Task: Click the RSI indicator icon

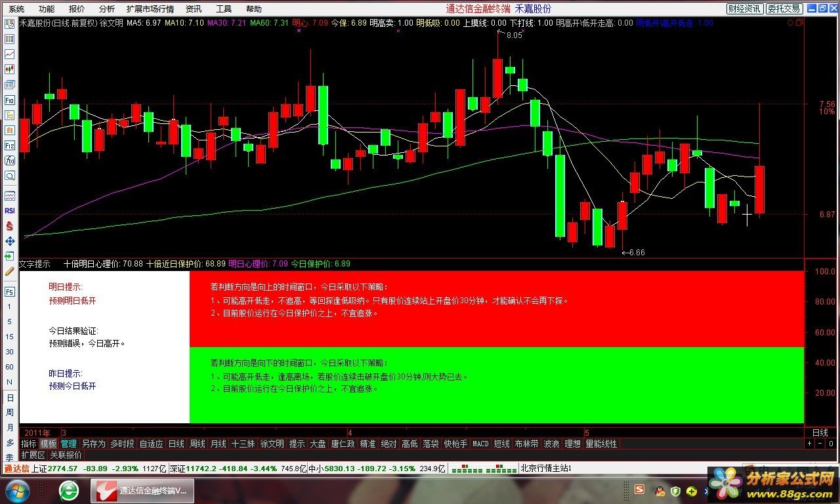Action: coord(10,211)
